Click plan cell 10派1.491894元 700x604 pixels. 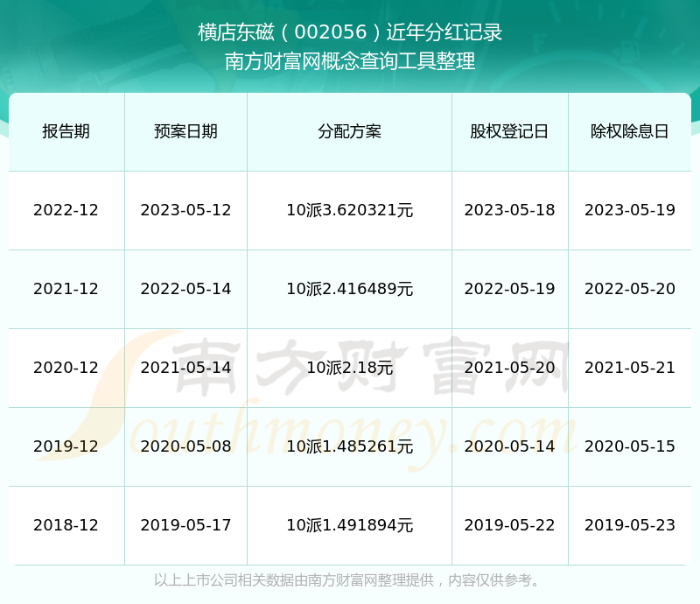[x=349, y=525]
